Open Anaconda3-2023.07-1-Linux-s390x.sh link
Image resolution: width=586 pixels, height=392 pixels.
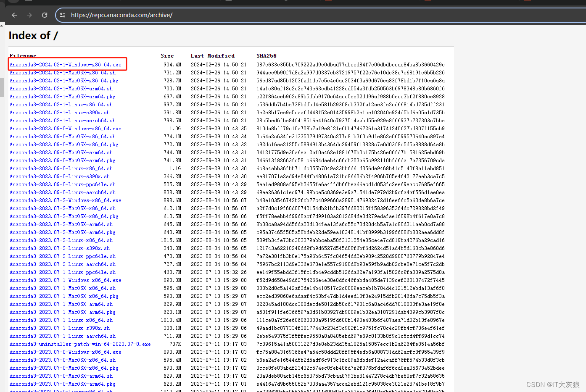[x=60, y=328]
